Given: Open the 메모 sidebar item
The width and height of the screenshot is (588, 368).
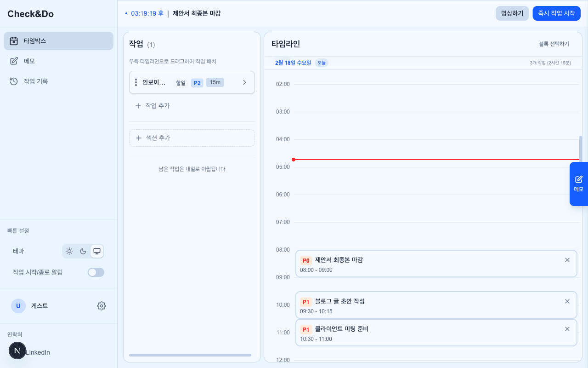Looking at the screenshot, I should click(x=58, y=61).
